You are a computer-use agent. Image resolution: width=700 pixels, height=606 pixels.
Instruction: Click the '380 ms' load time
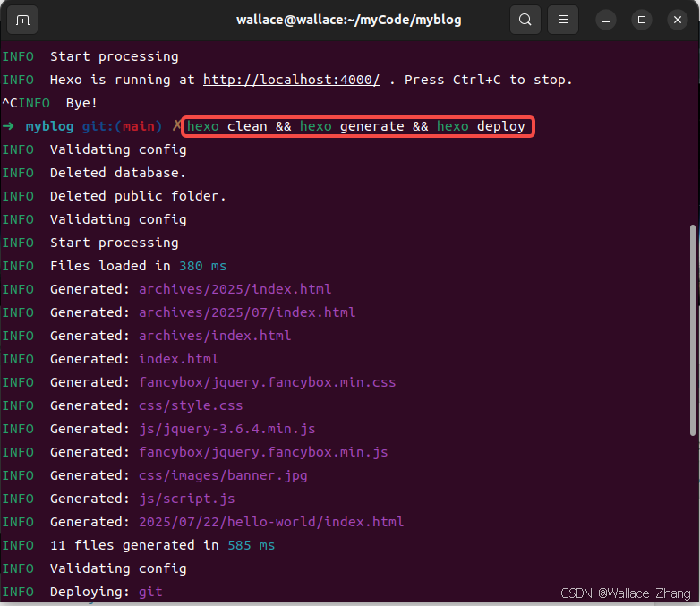[x=202, y=266]
